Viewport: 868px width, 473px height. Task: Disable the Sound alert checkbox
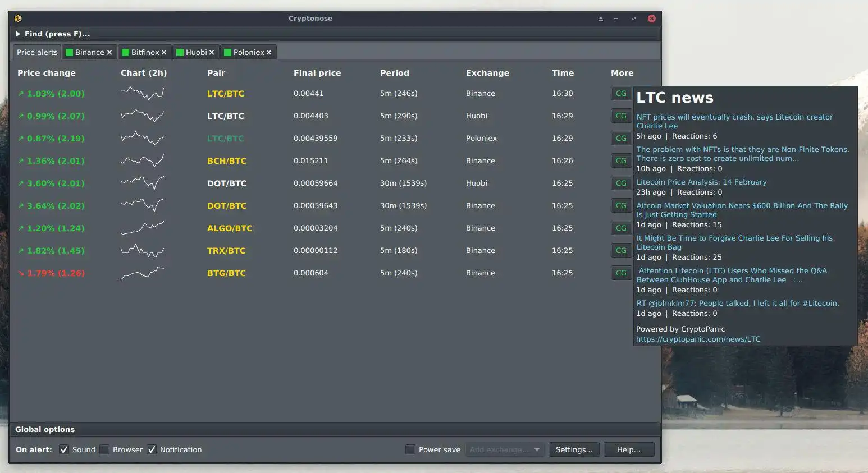click(64, 449)
